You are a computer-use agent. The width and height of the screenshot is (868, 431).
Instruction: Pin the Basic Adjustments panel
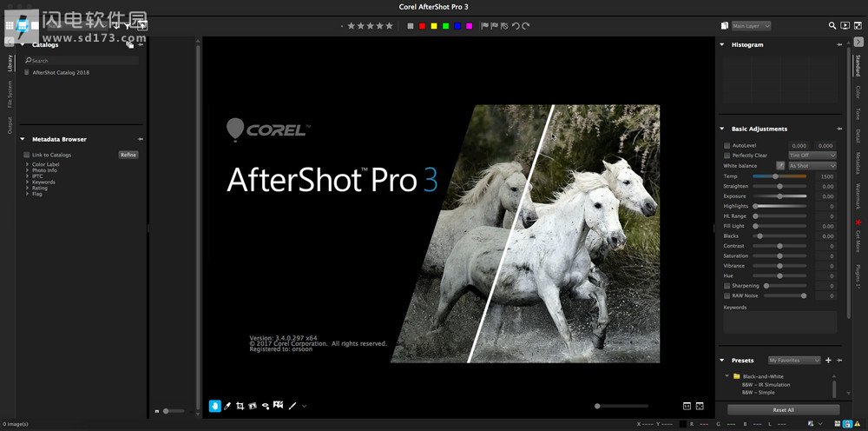(839, 129)
